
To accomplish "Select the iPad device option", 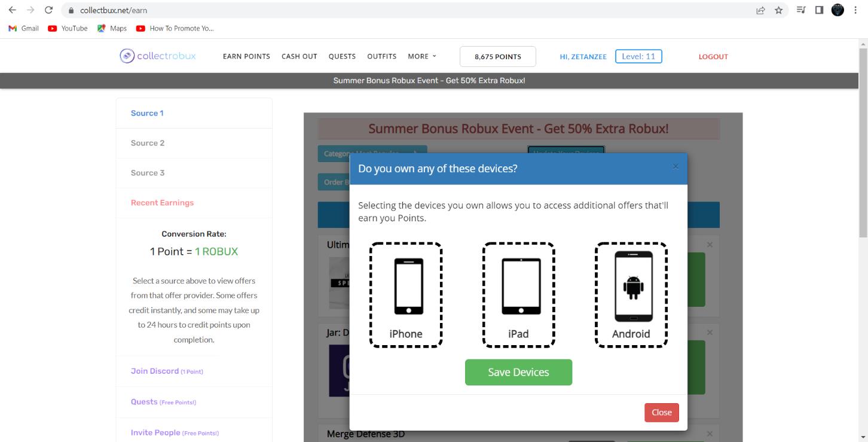I will (x=518, y=295).
